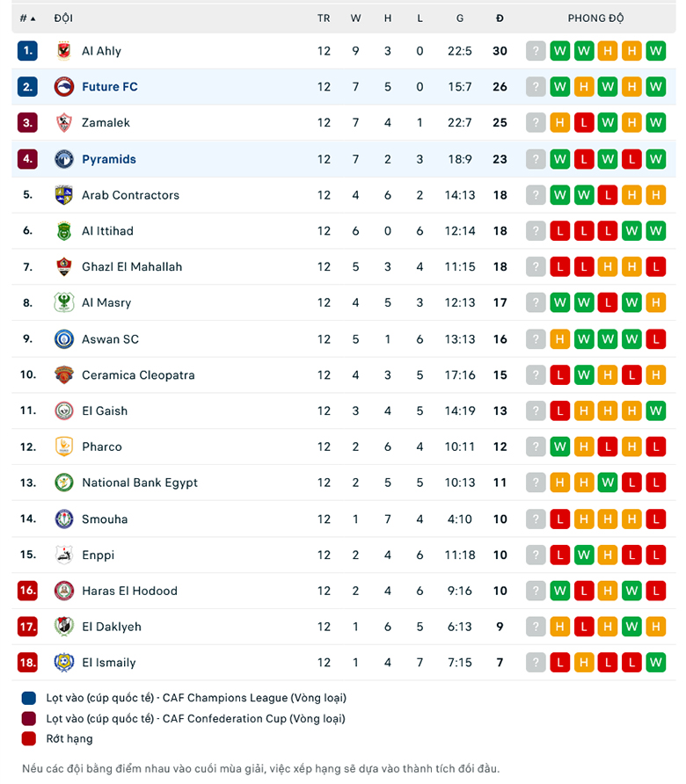Click the Aswan SC team crest
The height and width of the screenshot is (784, 686).
[x=63, y=339]
